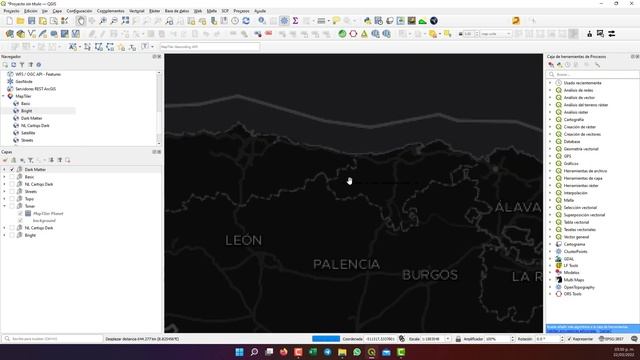Click the Navegador panel vertical scrollbar
640x360 pixels.
pos(159,108)
